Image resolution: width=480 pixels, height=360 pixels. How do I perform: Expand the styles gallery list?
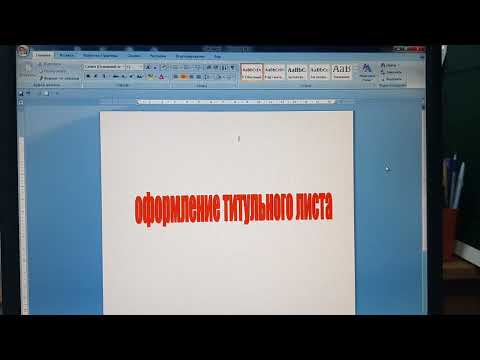[x=355, y=77]
